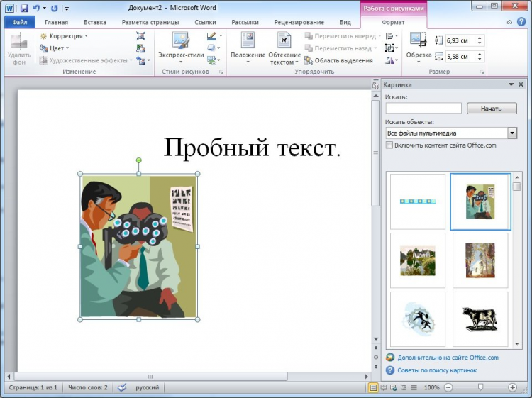The width and height of the screenshot is (532, 398).
Task: Switch to full screen reading view icon
Action: click(384, 387)
